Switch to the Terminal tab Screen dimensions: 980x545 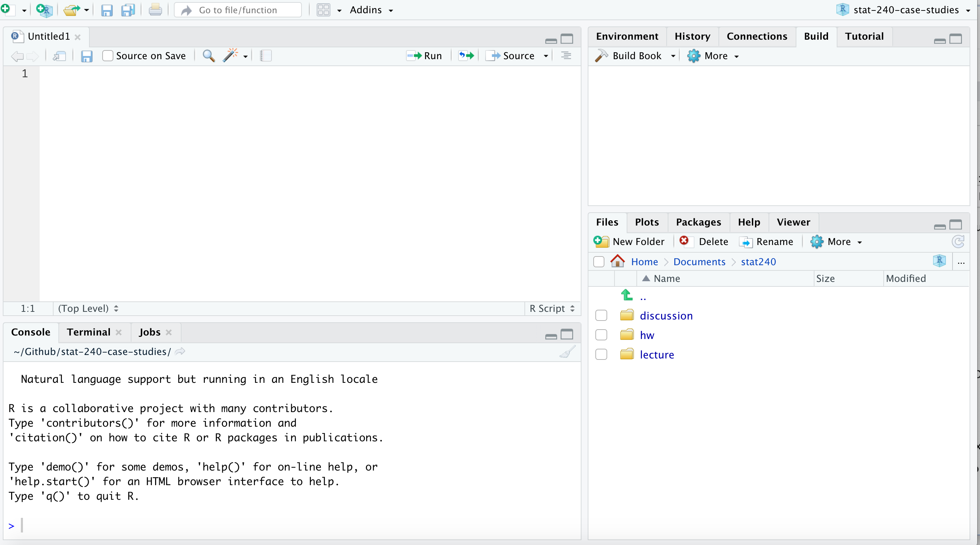tap(88, 332)
